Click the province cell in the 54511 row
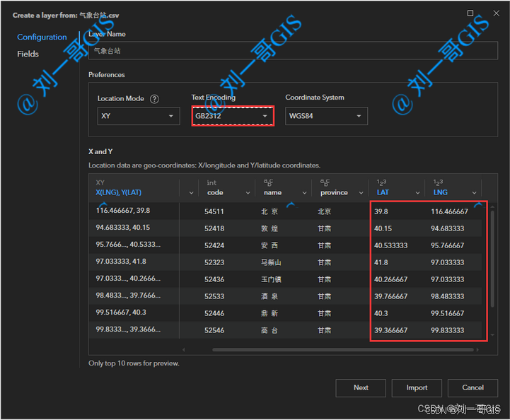This screenshot has height=420, width=510. click(x=324, y=211)
